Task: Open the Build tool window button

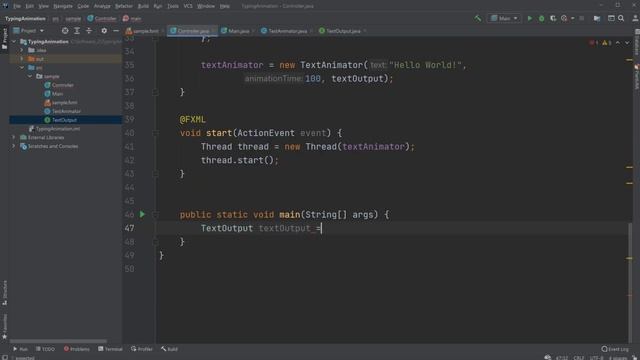Action: [169, 349]
